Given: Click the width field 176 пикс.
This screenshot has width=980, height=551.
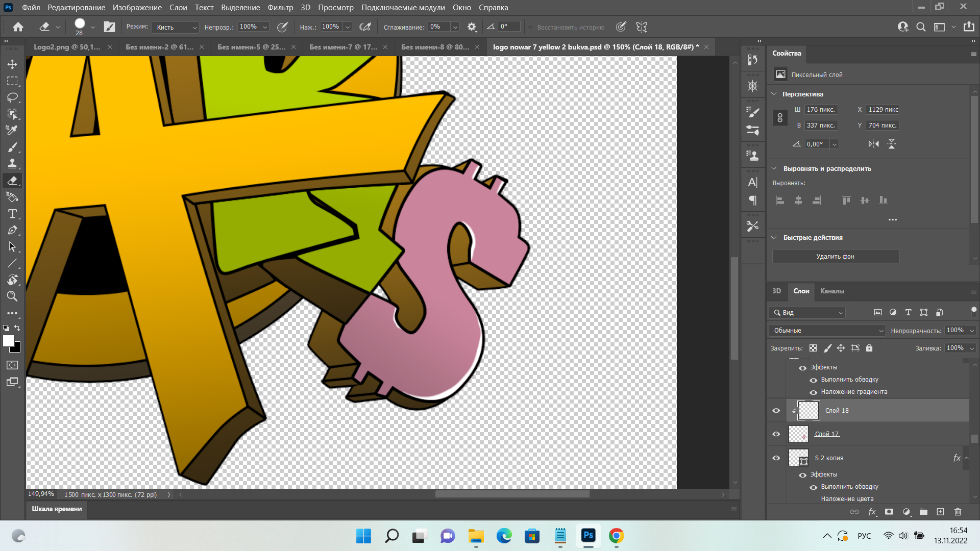Looking at the screenshot, I should pyautogui.click(x=821, y=110).
